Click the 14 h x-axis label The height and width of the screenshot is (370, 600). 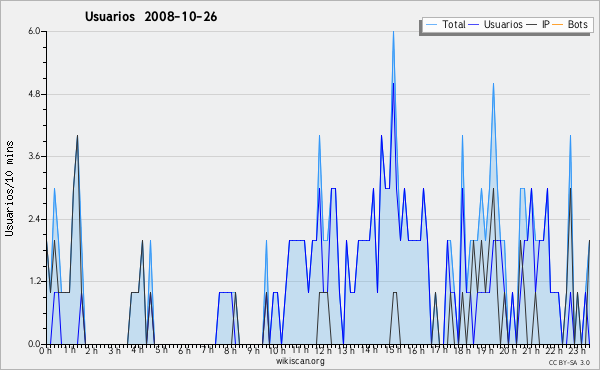tap(369, 350)
